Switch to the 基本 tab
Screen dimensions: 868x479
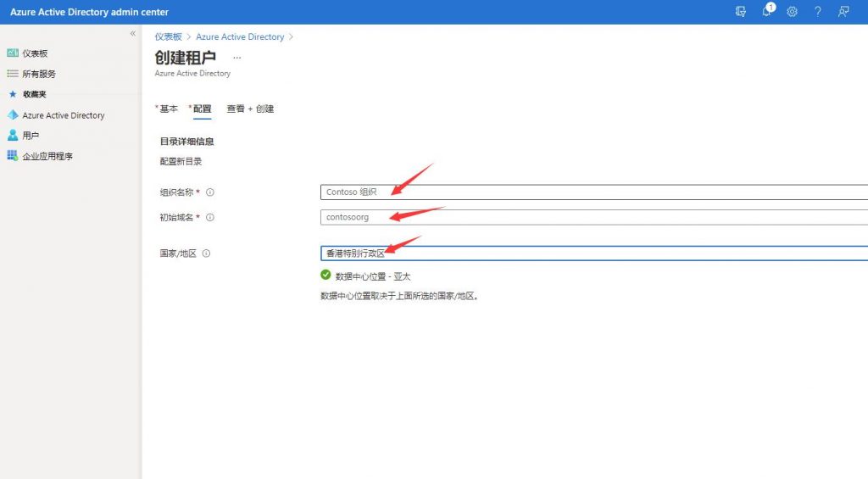[x=167, y=109]
